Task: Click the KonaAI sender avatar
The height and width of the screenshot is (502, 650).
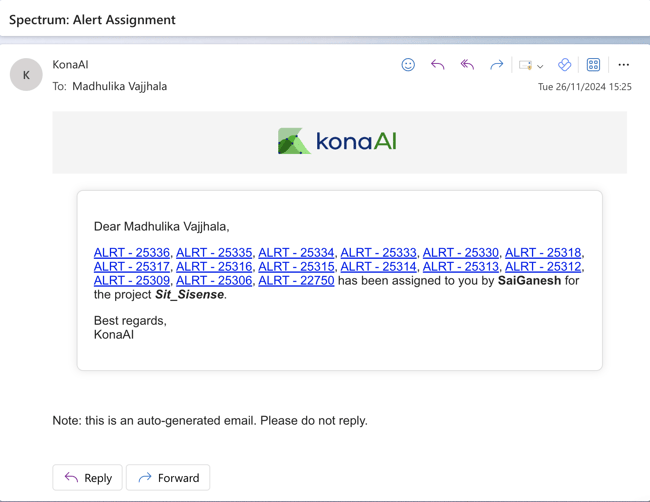Action: (26, 75)
